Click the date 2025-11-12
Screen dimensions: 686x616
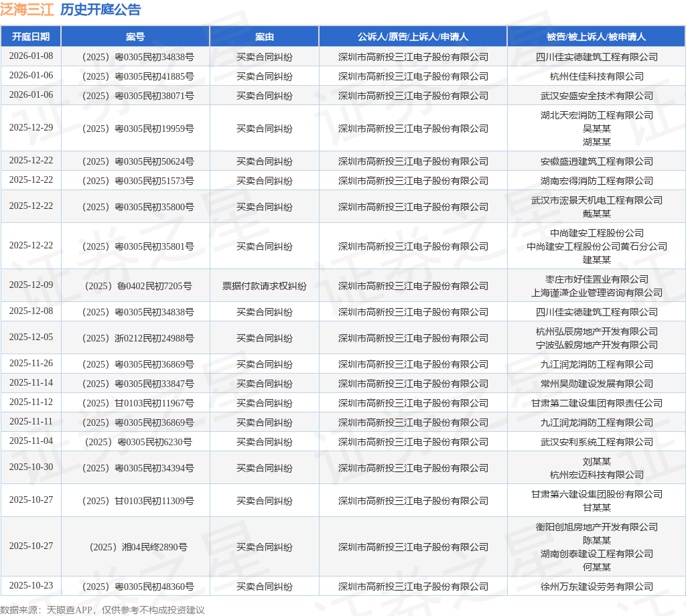[31, 402]
